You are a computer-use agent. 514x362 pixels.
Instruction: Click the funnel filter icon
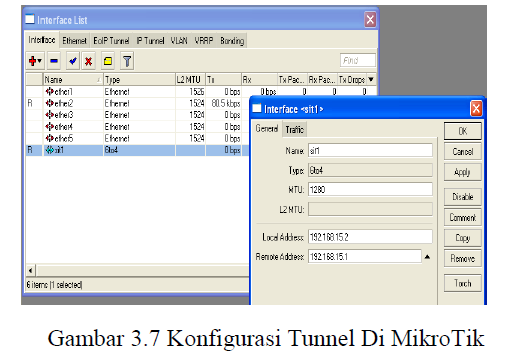click(127, 61)
